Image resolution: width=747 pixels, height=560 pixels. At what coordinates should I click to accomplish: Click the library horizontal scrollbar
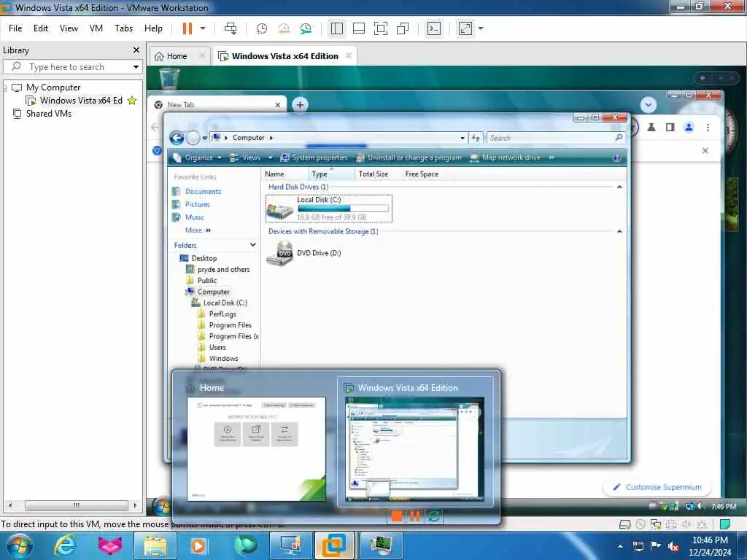click(76, 505)
